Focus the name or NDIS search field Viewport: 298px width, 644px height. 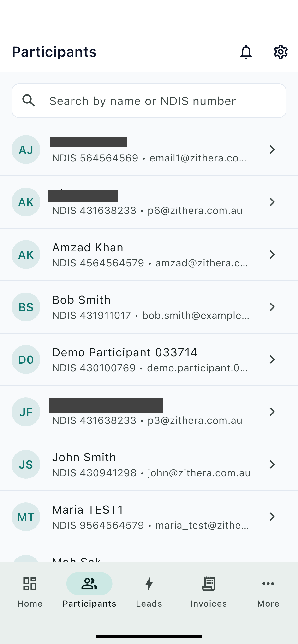pos(149,100)
